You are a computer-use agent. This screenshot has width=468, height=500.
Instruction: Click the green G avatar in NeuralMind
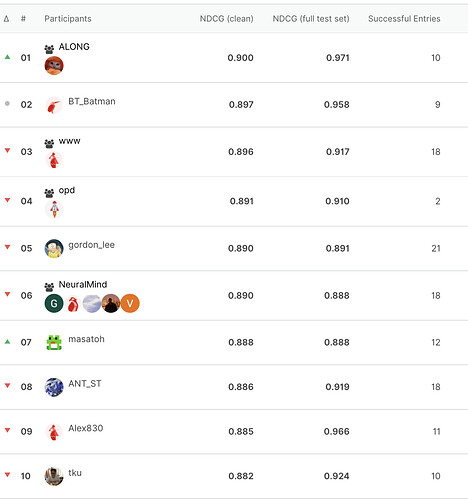[x=54, y=303]
